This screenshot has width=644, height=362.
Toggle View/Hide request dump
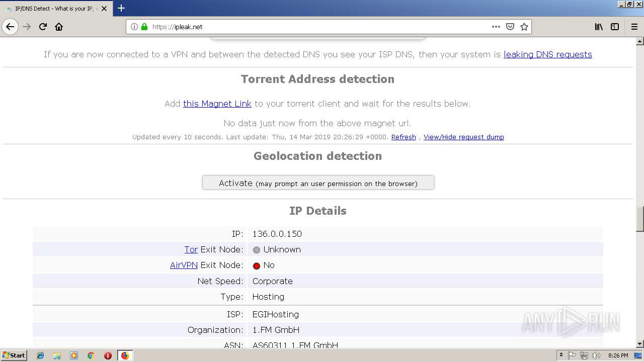[464, 137]
